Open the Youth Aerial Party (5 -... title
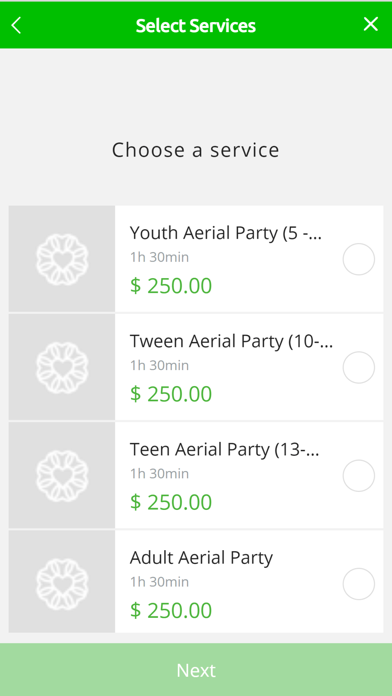Viewport: 392px width, 696px height. pyautogui.click(x=226, y=233)
